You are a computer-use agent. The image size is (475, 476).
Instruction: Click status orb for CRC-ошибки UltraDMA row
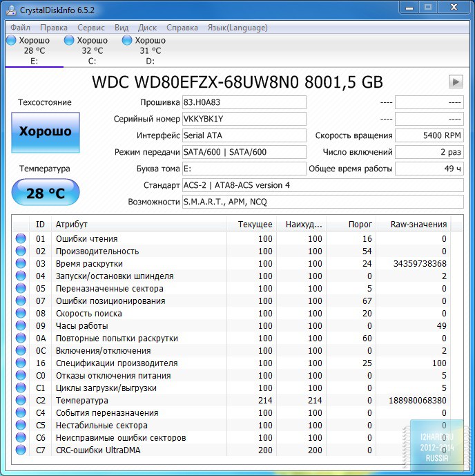[x=21, y=450]
